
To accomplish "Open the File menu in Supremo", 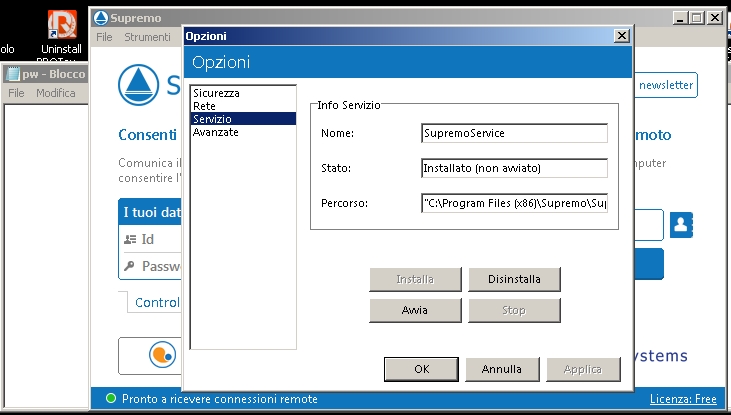I will [x=104, y=37].
